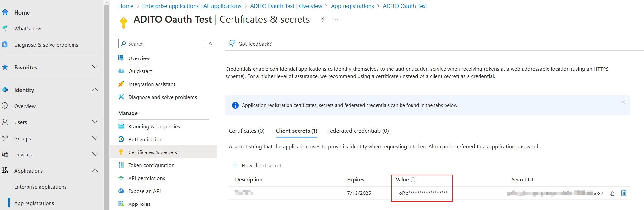644x210 pixels.
Task: Click the Identity Overview info icon
Action: click(x=5, y=106)
